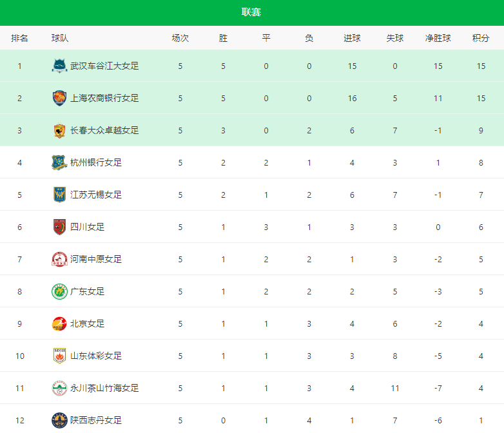Click the 陕西志丹女足 team badge
Viewport: 504px width, 433px height.
(x=59, y=420)
